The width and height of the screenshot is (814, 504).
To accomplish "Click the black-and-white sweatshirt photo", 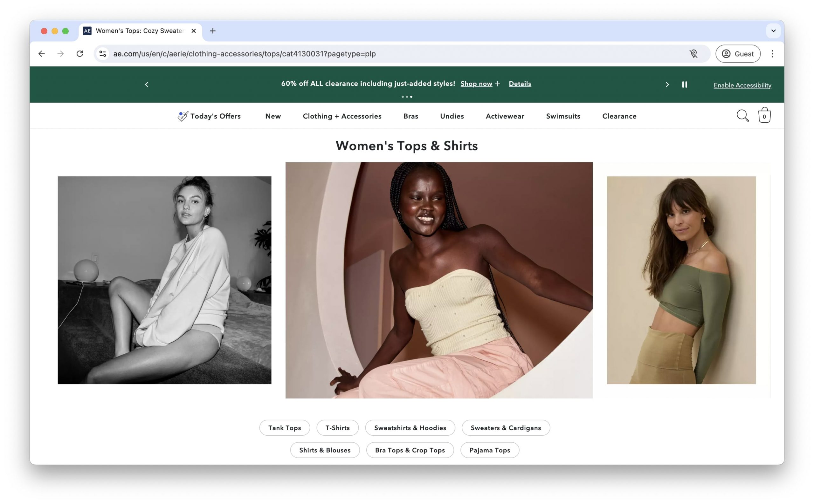I will [x=164, y=280].
